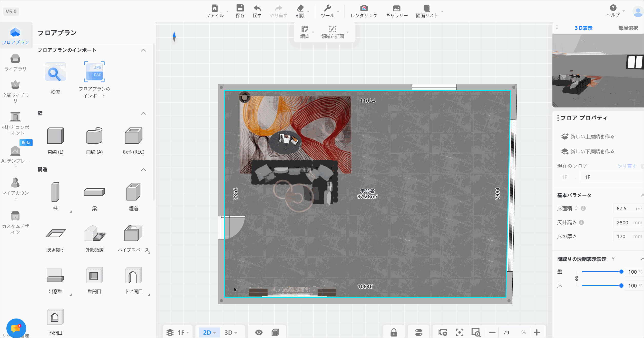Viewport: 644px width, 338px height.
Task: Select the 外部領域 (exterior area) tool
Action: click(x=94, y=238)
